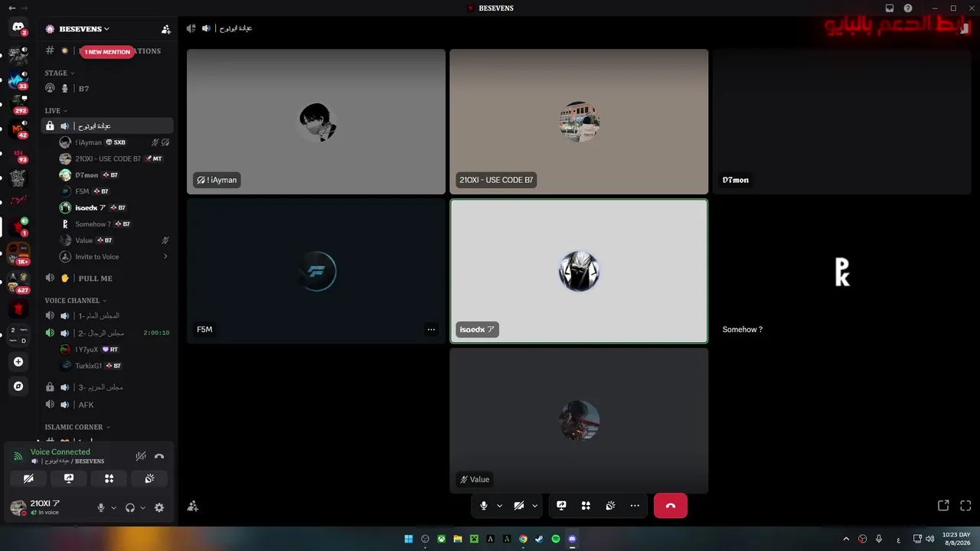980x551 pixels.
Task: Join PULL ME voice channel
Action: [107, 279]
